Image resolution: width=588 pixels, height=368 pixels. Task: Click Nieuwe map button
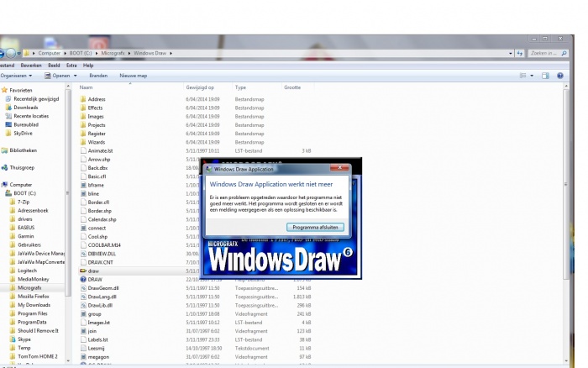(x=133, y=76)
